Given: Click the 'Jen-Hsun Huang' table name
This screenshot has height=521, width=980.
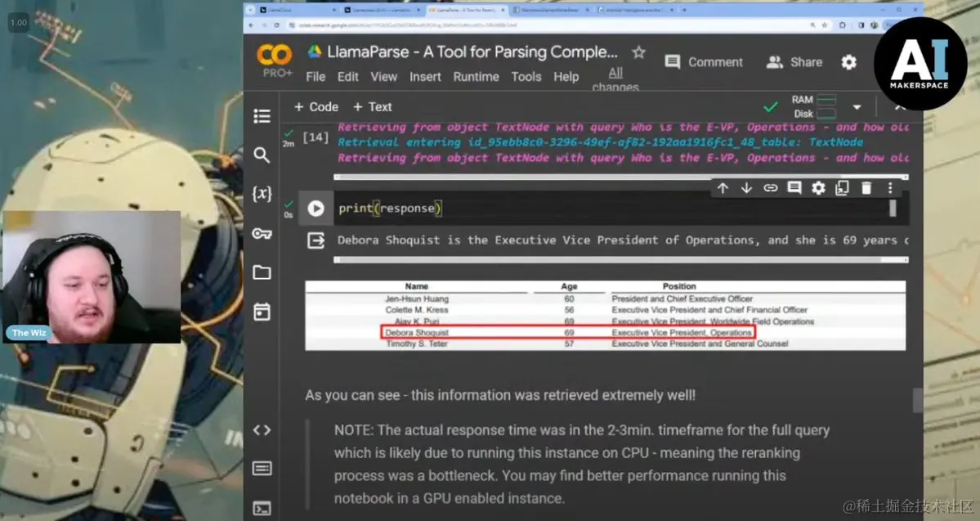Looking at the screenshot, I should click(417, 299).
